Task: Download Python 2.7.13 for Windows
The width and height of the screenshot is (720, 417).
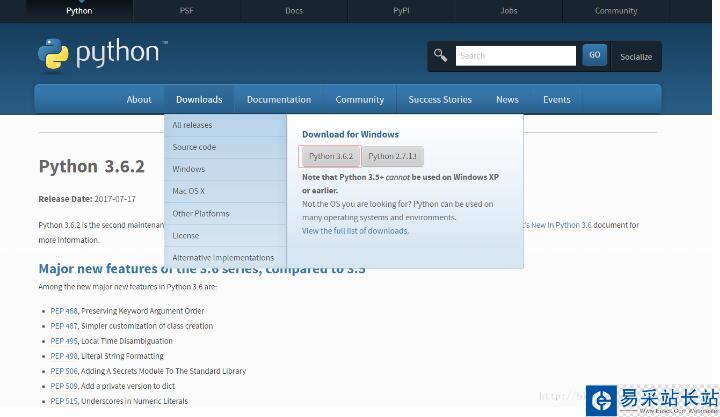Action: pos(393,156)
